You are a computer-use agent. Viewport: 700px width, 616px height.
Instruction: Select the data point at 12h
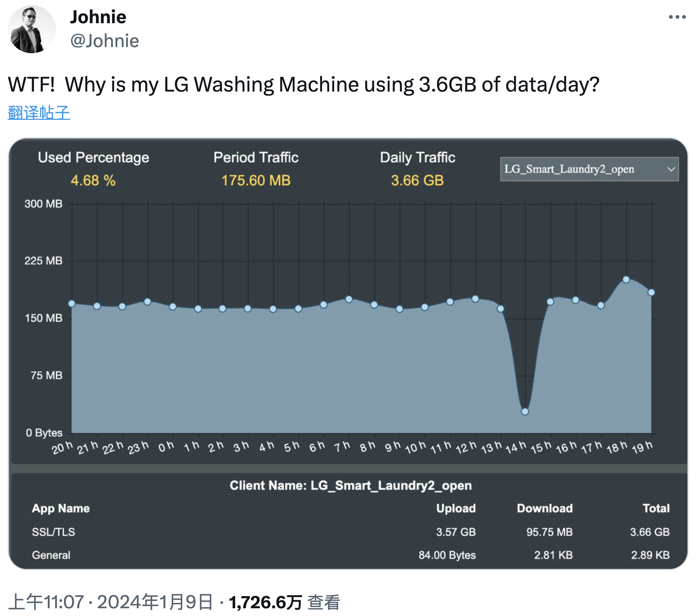(475, 299)
